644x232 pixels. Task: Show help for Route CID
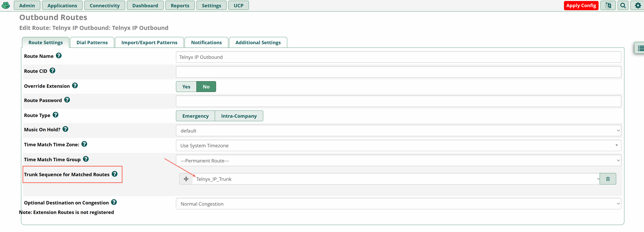[52, 71]
